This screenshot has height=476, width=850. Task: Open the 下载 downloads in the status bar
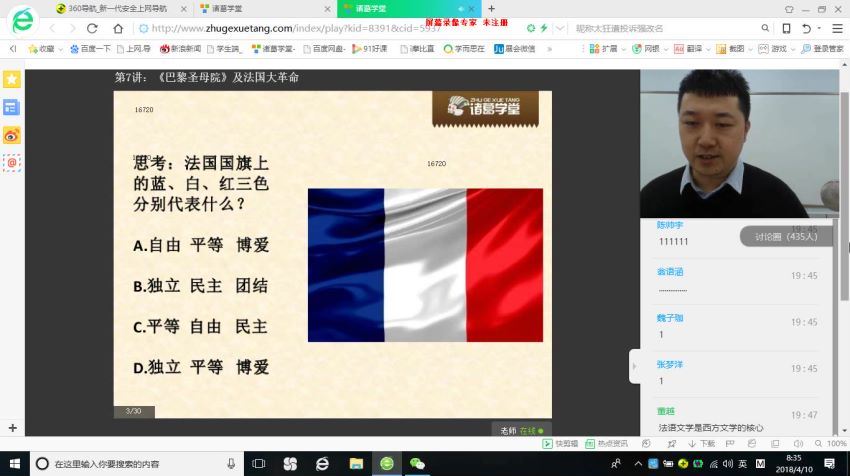[x=701, y=443]
